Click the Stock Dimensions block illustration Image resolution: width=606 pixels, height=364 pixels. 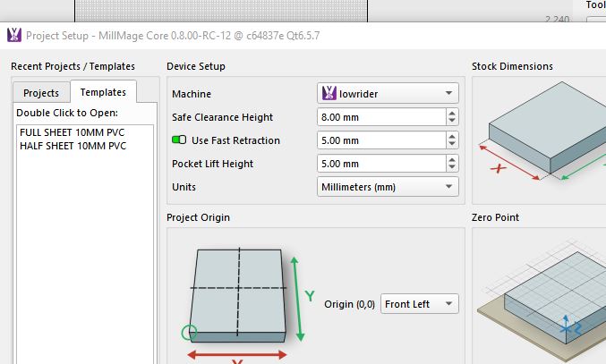tap(542, 131)
